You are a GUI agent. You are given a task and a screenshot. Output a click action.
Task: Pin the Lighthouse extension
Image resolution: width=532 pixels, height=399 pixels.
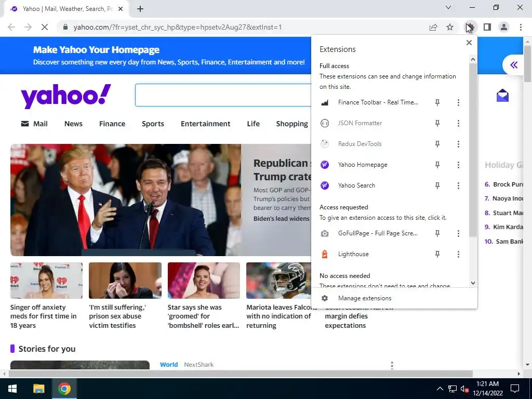click(437, 254)
